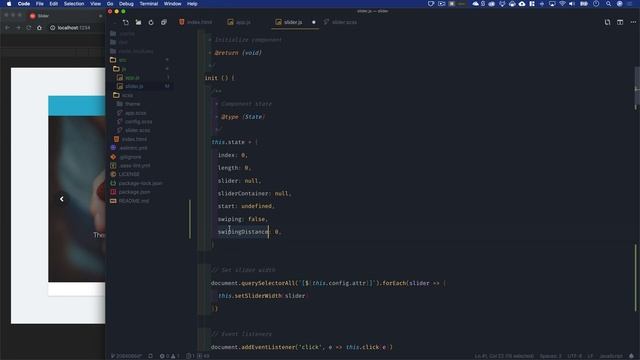
Task: Open the Terminal menu
Action: [x=149, y=4]
